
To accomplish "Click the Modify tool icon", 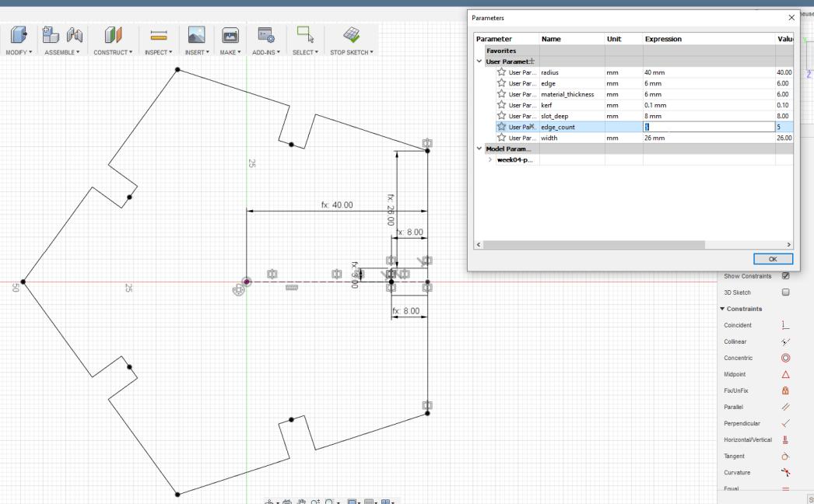I will click(19, 35).
